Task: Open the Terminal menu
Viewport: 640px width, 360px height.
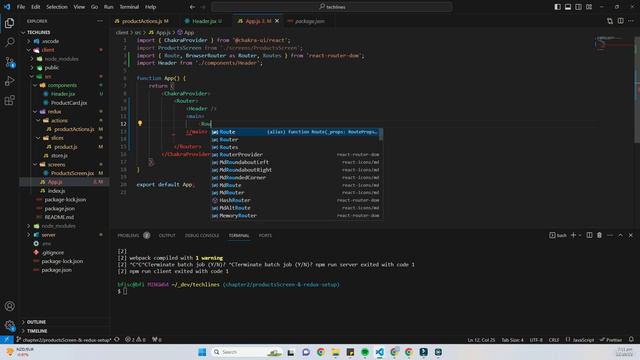Action: [129, 7]
